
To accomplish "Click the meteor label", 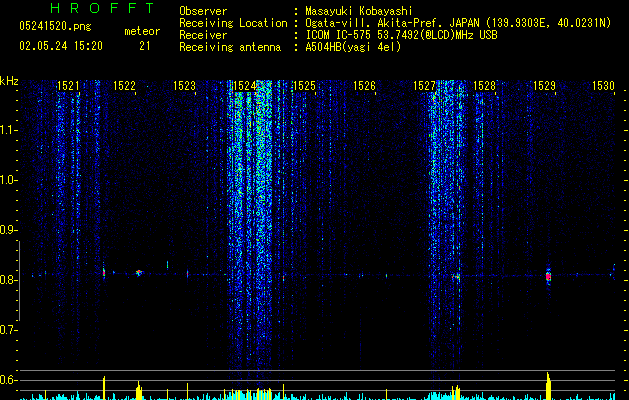I will click(142, 31).
